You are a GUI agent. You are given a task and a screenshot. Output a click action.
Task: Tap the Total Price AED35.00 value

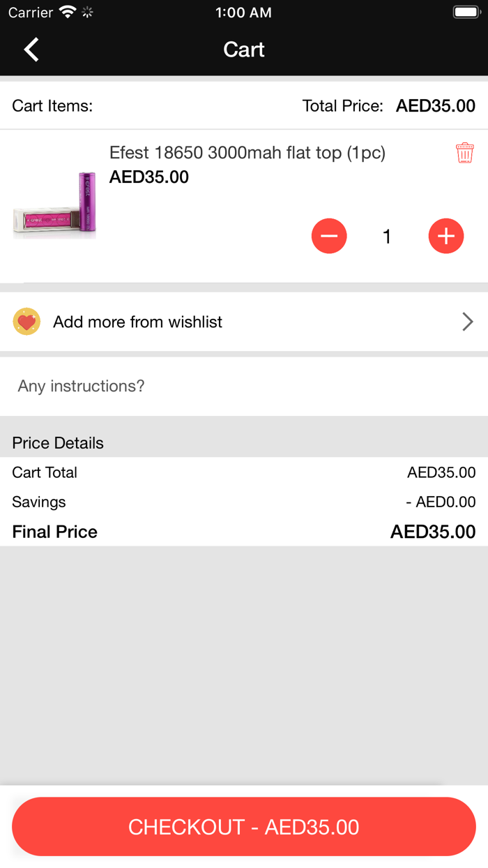[x=436, y=106]
